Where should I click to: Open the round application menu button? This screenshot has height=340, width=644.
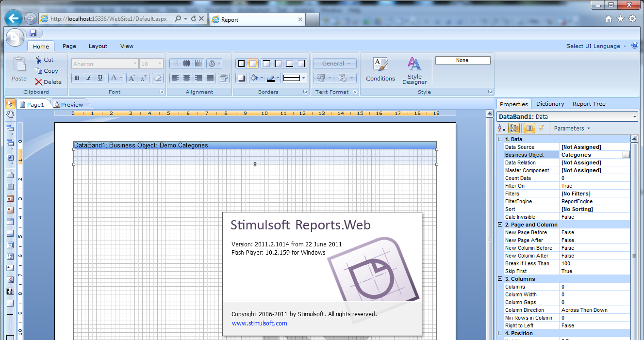pyautogui.click(x=15, y=37)
